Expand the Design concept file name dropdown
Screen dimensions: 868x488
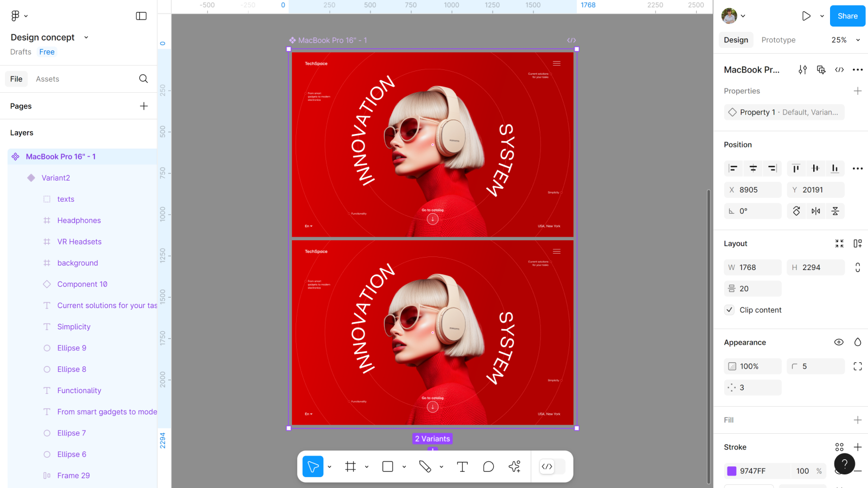(86, 37)
